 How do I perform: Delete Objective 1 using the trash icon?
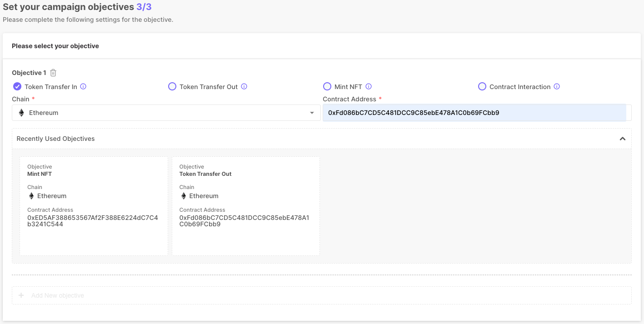[53, 73]
